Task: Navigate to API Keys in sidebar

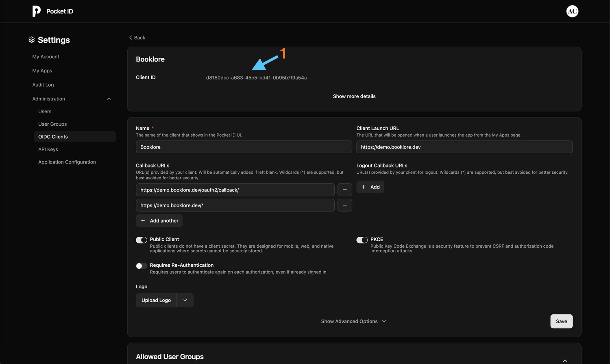Action: (x=48, y=150)
